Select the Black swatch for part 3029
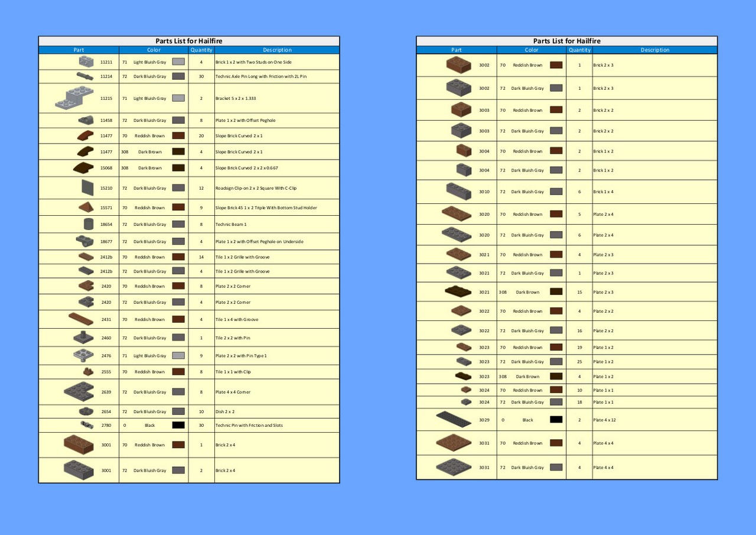Screen dimensions: 756x535 point(556,420)
